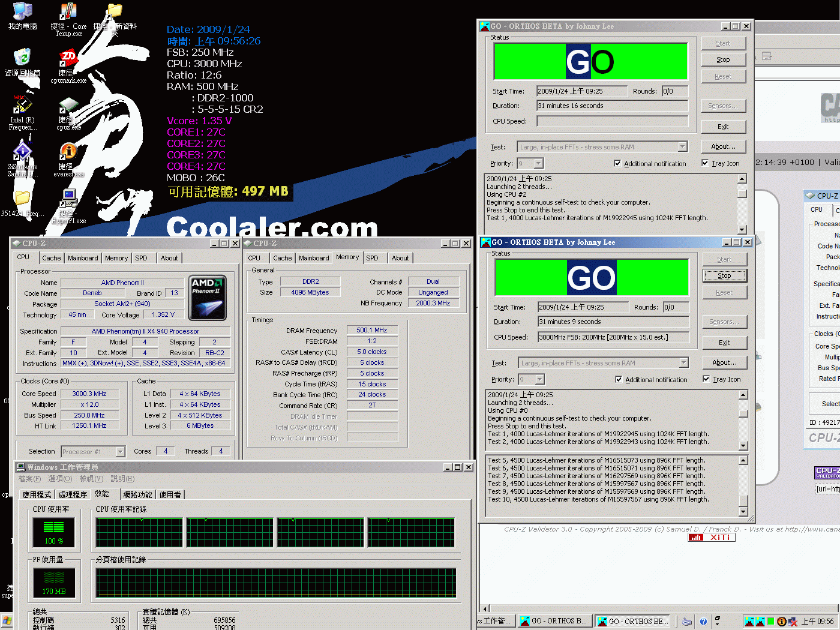This screenshot has width=840, height=630.
Task: Click scroll-down arrow of ORTHOS CPU #2 log
Action: (x=742, y=229)
